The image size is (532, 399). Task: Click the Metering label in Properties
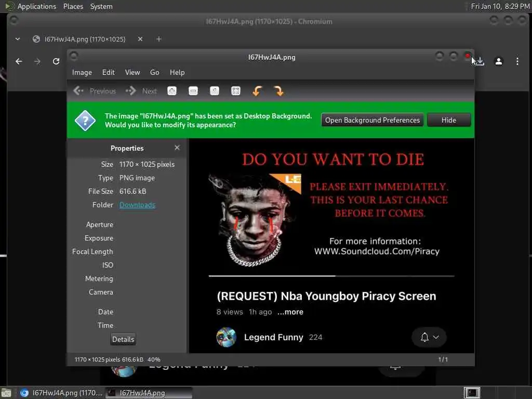(99, 278)
